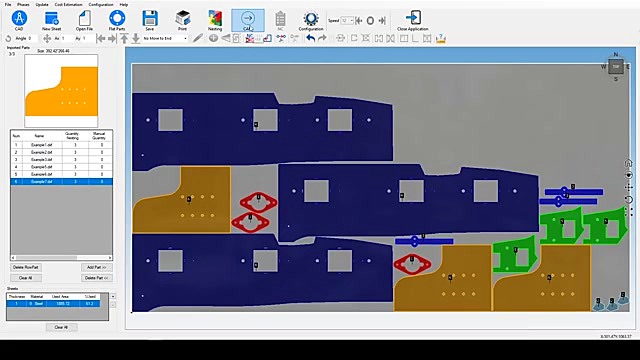
Task: Click the orange part preview thumbnail
Action: pos(61,91)
